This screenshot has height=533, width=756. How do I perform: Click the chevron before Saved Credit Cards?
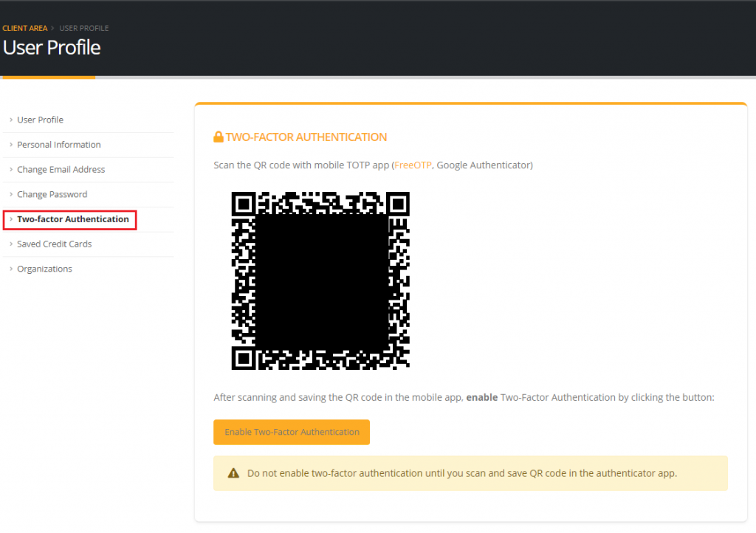click(x=11, y=244)
